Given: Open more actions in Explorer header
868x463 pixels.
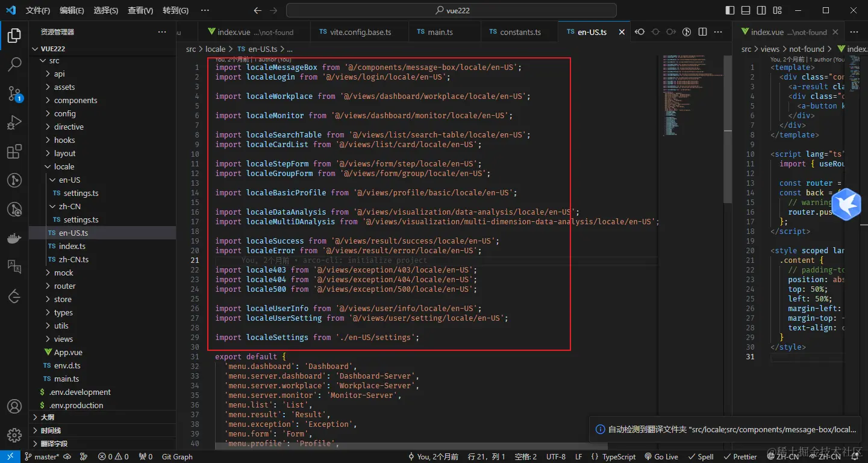Looking at the screenshot, I should point(162,32).
